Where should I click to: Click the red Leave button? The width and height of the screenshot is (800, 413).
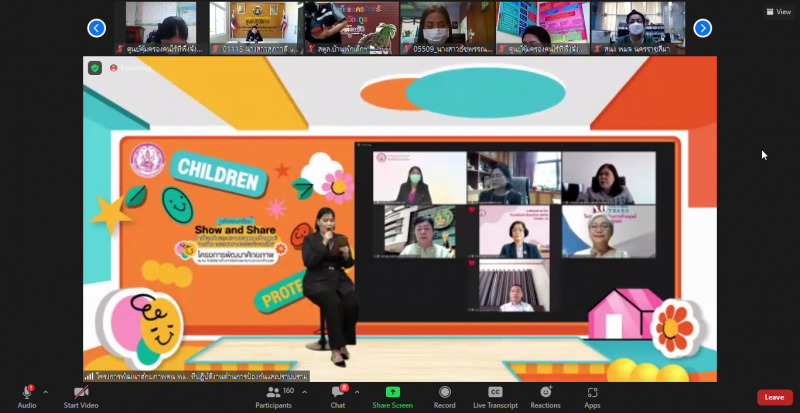tap(774, 397)
